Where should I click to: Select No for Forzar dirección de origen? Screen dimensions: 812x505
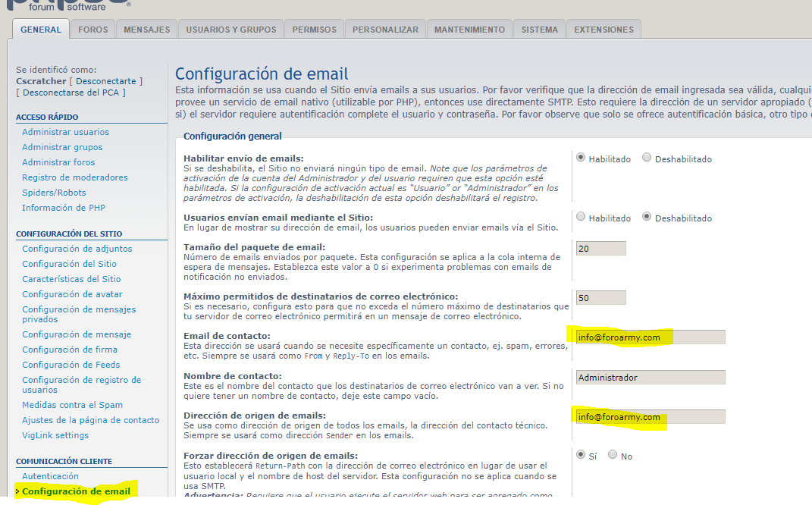tap(613, 456)
